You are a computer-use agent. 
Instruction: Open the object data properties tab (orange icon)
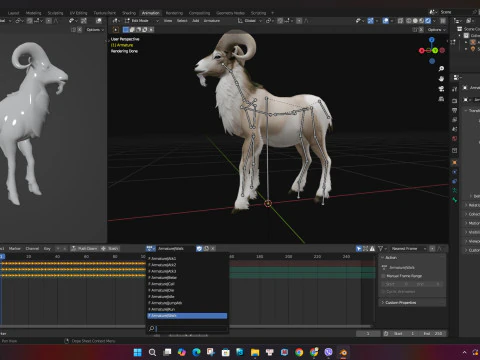click(x=454, y=163)
